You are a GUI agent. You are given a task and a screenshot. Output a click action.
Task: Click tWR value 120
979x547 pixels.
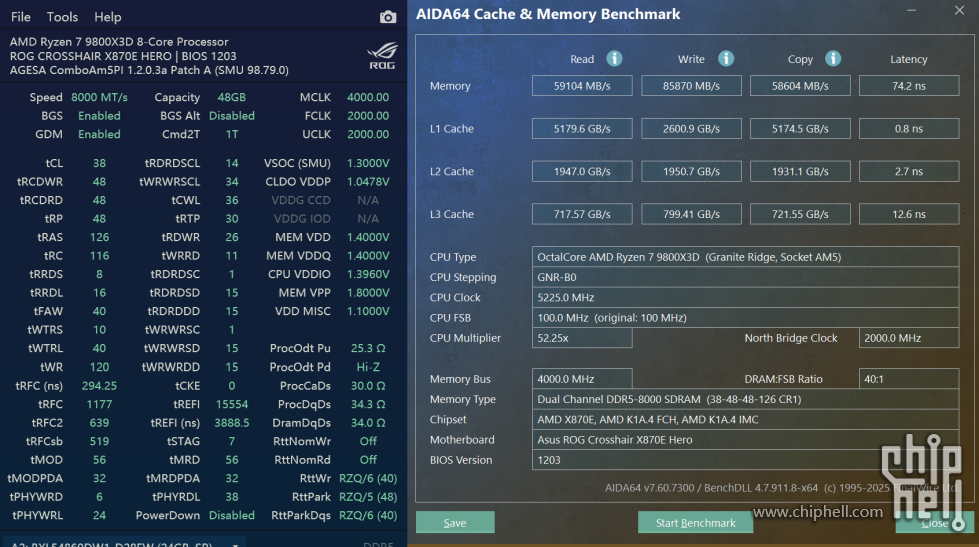(99, 367)
